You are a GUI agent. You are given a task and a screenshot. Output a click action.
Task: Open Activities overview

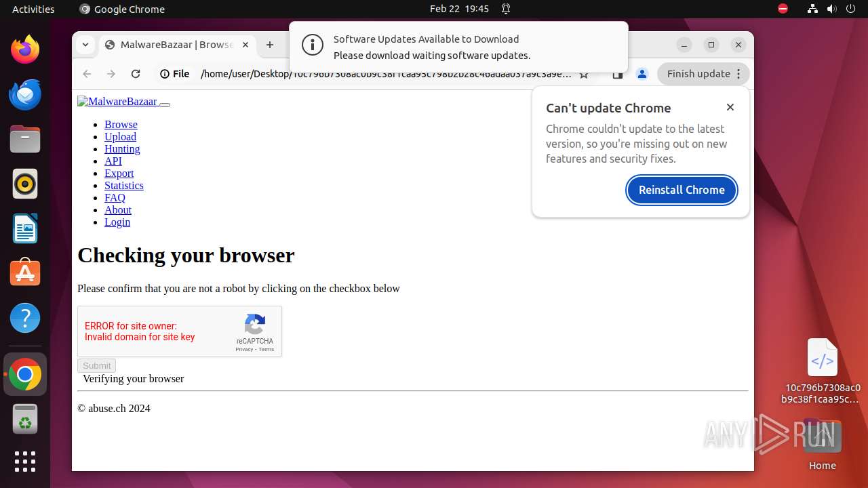[33, 9]
